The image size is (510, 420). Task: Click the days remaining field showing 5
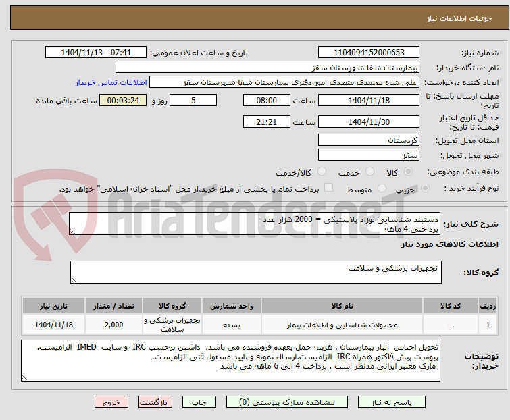193,100
